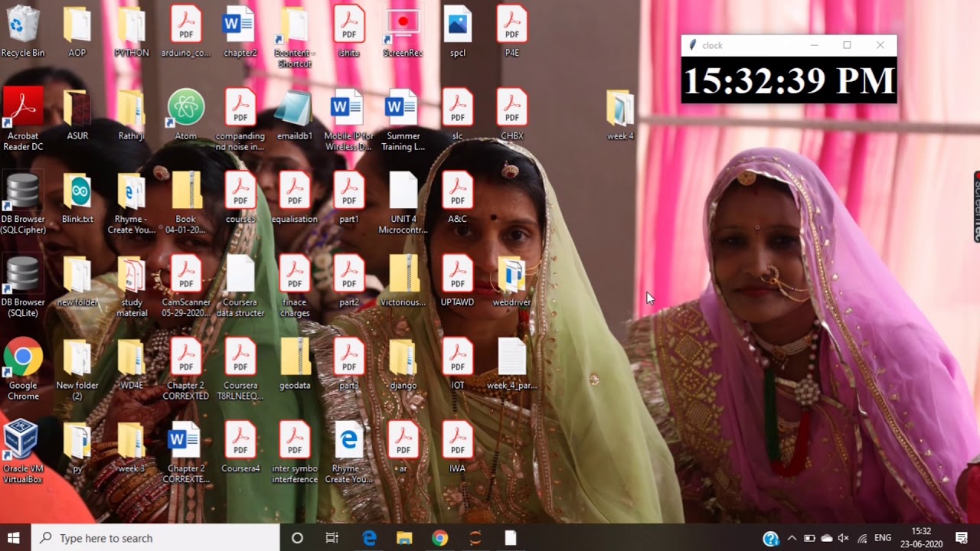The height and width of the screenshot is (551, 980).
Task: Open Task View on the taskbar
Action: [x=332, y=538]
